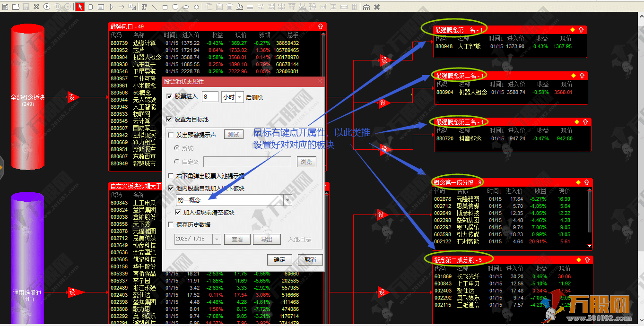Click the paint bucket fill icon
644x326 pixels.
(x=239, y=7)
